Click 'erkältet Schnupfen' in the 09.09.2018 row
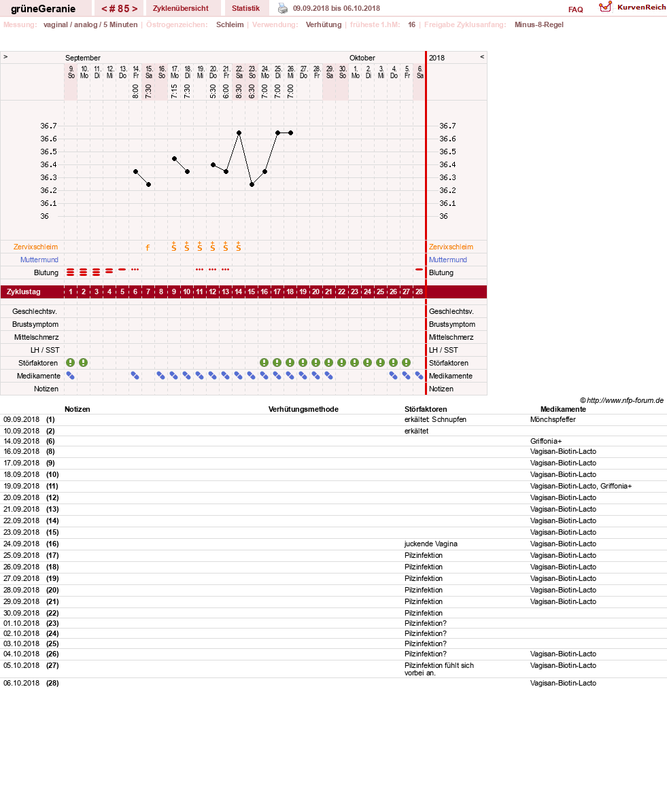Screen dimensions: 667x812 coord(435,419)
